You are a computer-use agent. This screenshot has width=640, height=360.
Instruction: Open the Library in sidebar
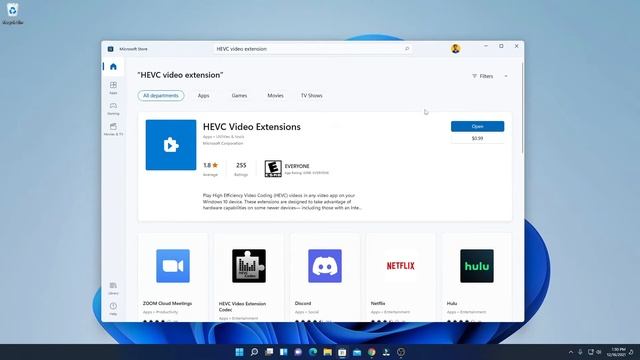[x=113, y=288]
